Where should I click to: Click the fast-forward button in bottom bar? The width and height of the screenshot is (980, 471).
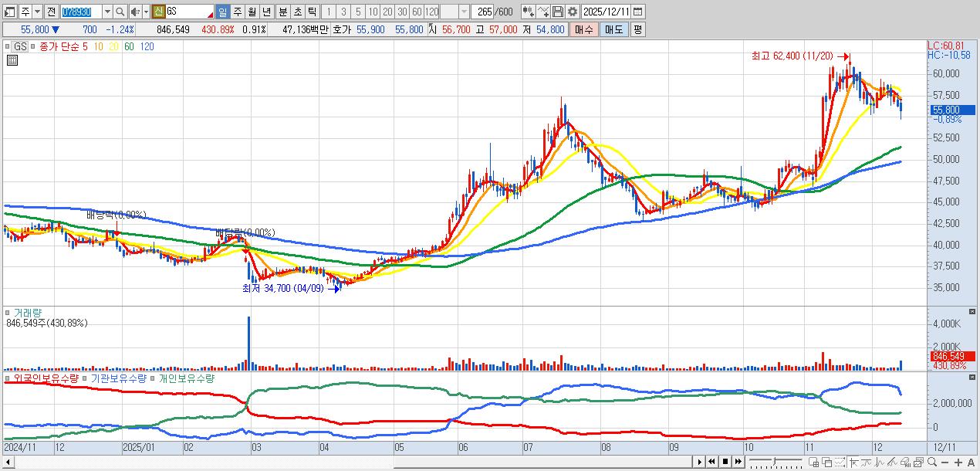738,462
